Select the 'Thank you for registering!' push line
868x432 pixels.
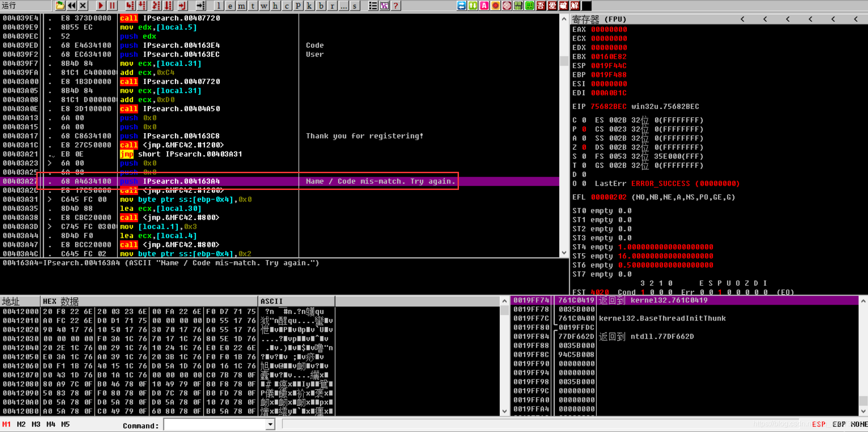tap(279, 136)
